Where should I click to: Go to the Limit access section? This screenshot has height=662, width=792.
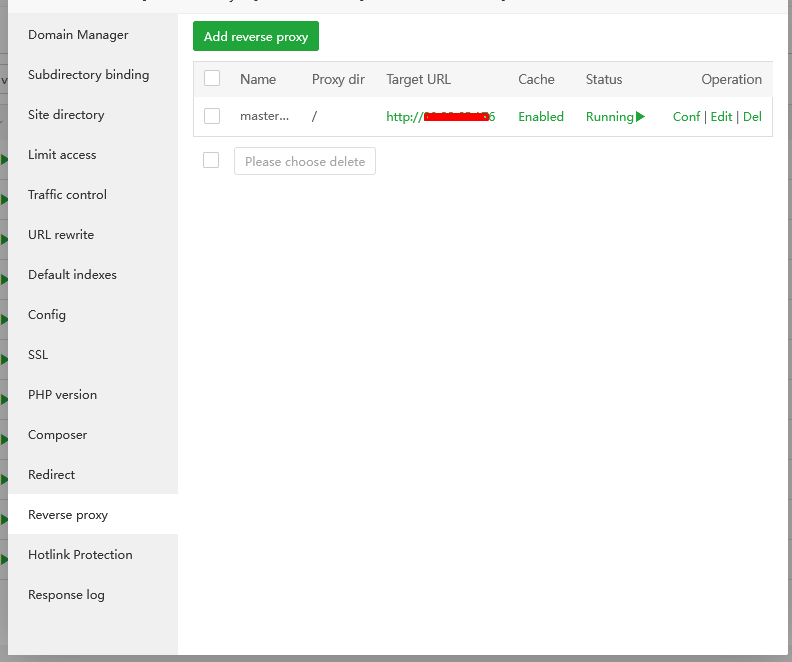coord(62,155)
